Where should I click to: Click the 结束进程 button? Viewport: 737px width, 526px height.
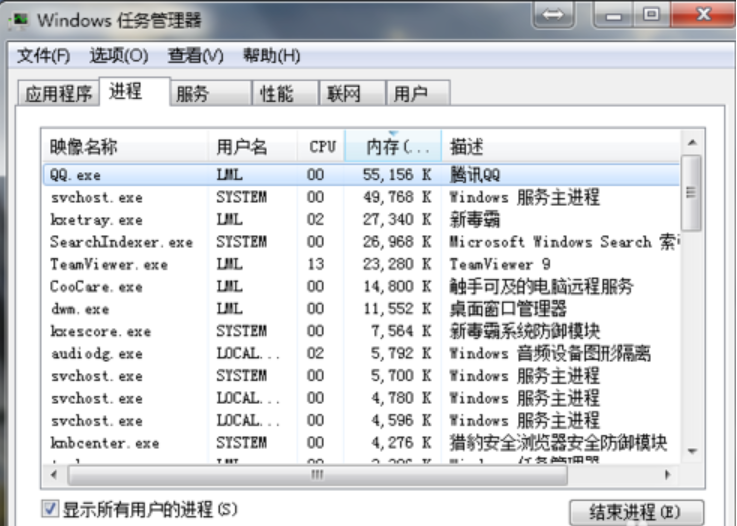click(x=635, y=512)
